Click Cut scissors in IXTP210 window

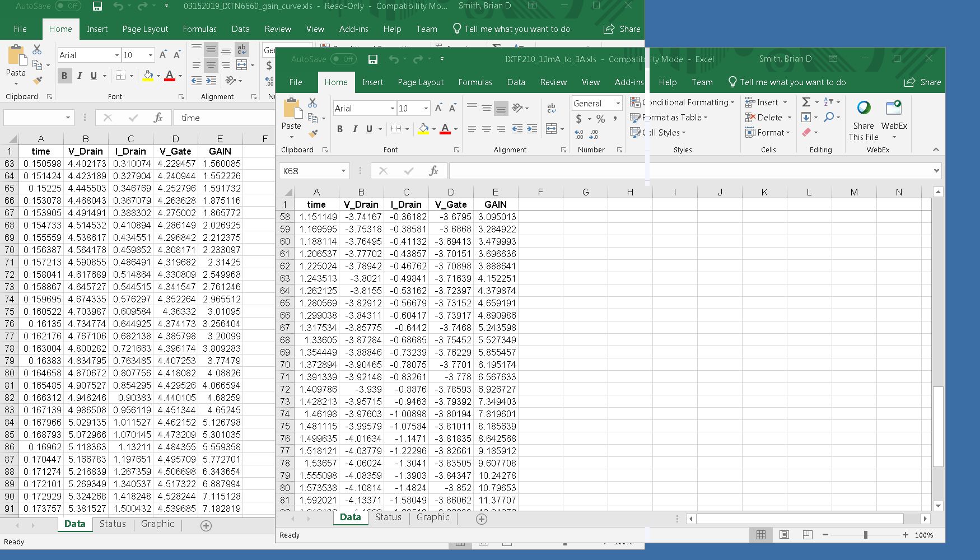click(x=312, y=102)
